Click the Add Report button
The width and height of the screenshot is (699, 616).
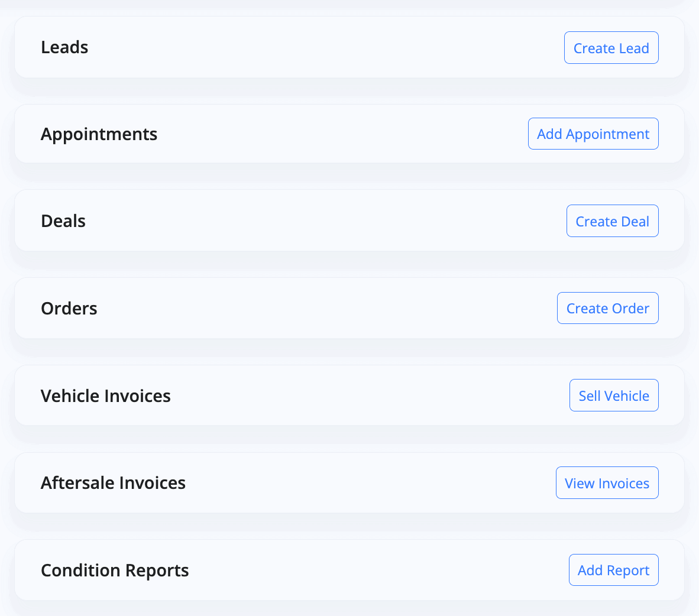click(x=613, y=570)
